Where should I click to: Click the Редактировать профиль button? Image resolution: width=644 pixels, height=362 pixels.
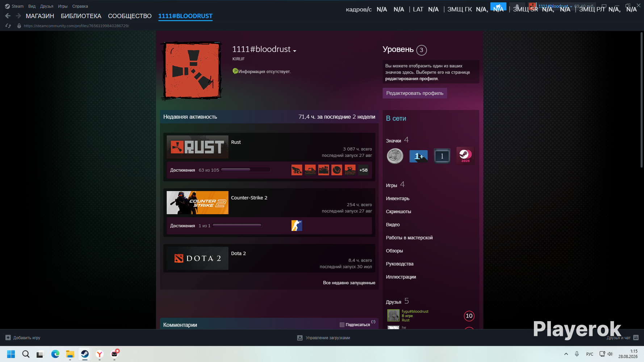click(x=415, y=93)
